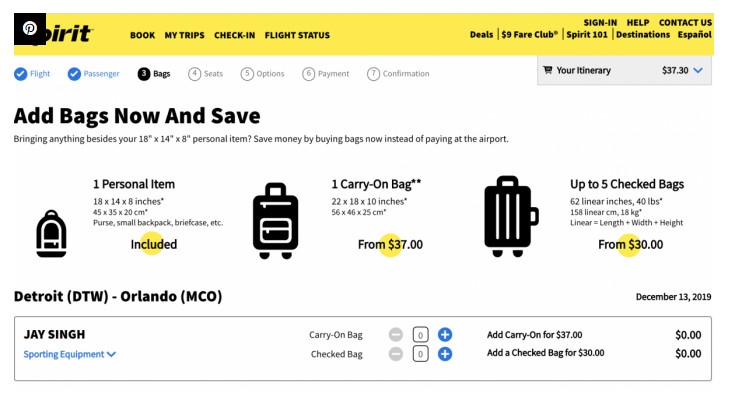Click the backpack personal item icon
The height and width of the screenshot is (395, 735).
click(x=52, y=233)
